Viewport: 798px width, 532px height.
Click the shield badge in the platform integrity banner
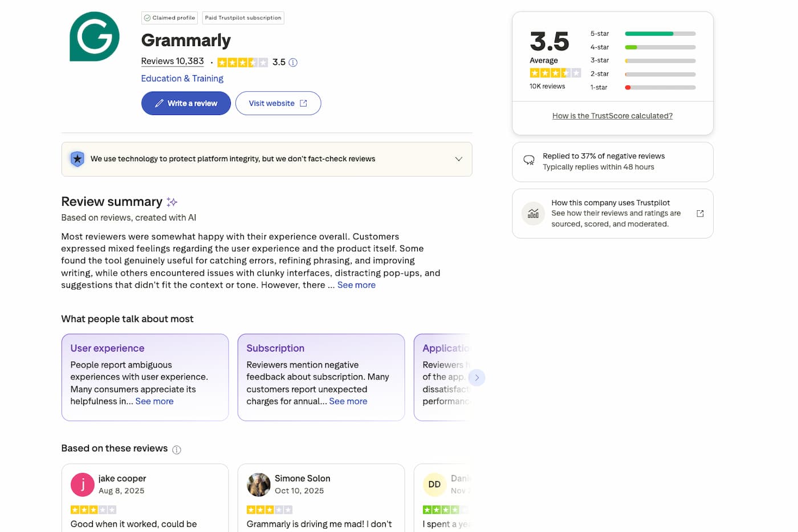(77, 159)
